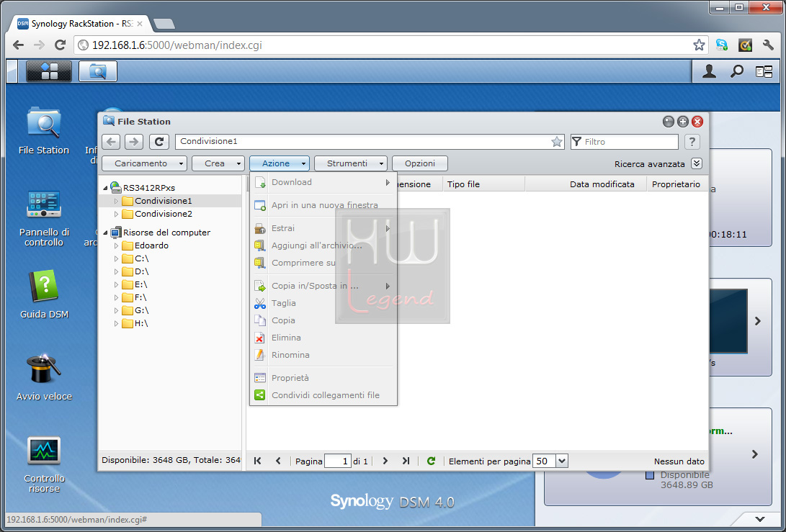Open Chrome wrench settings menu
Screen dimensions: 786x532
[769, 45]
